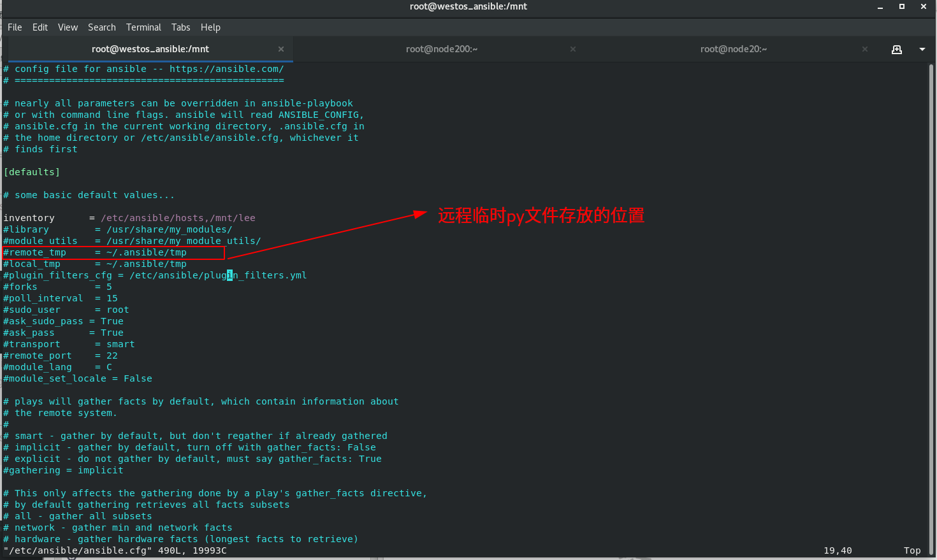Click '# network - gather min and network facts'
This screenshot has height=560, width=937.
pos(118,528)
